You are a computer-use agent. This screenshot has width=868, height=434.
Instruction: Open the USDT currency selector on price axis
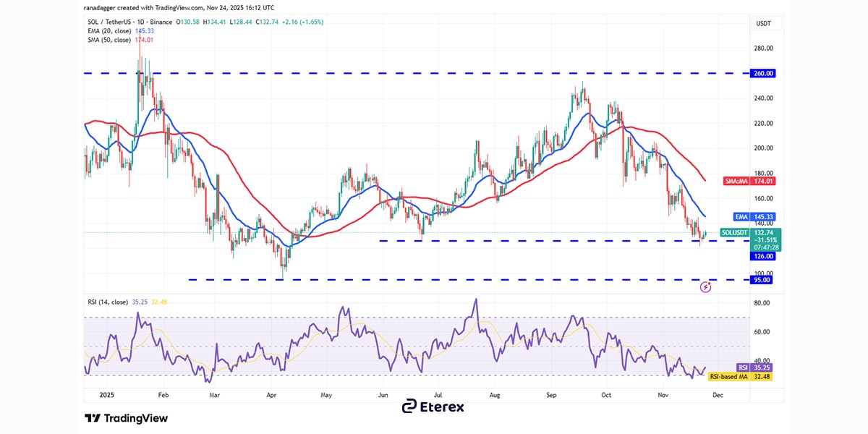(x=764, y=23)
